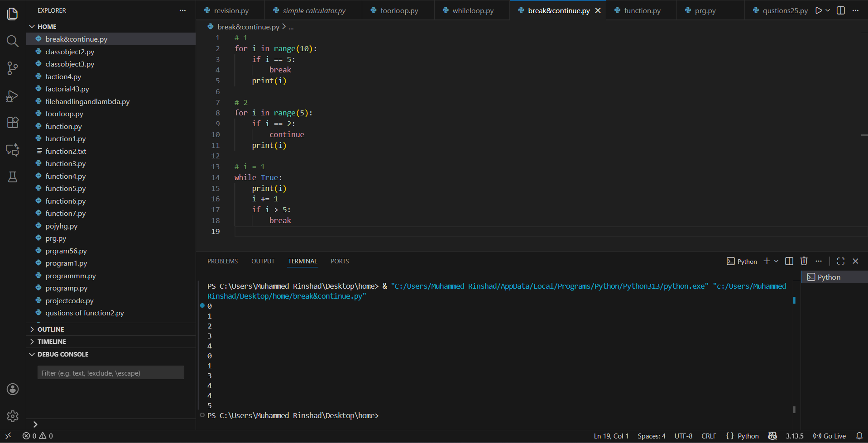Open the Source Control view

click(x=12, y=68)
